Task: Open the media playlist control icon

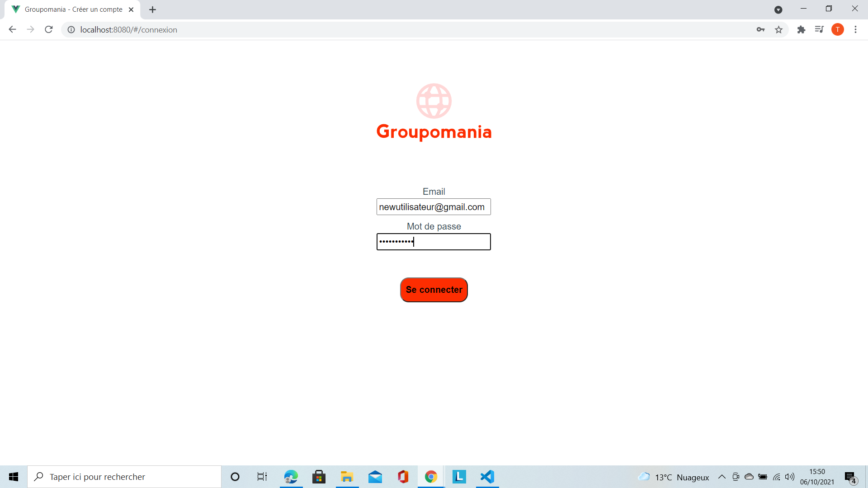Action: [x=820, y=29]
